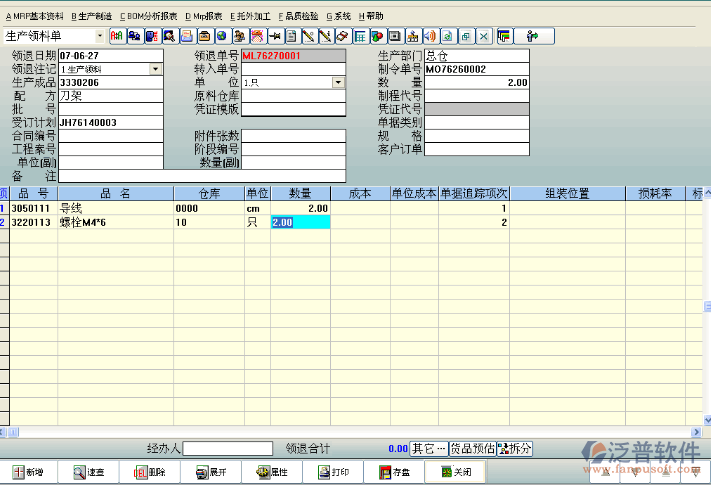Click the horizontal scrollbar below the grid
Screen dimensions: 711x485
click(350, 432)
